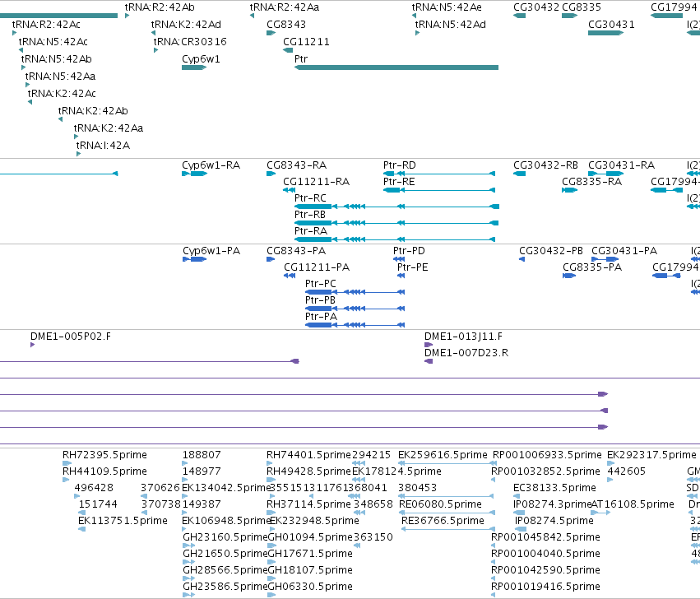This screenshot has width=700, height=599.
Task: Click the RH74401.5prime EST label
Action: click(x=309, y=455)
